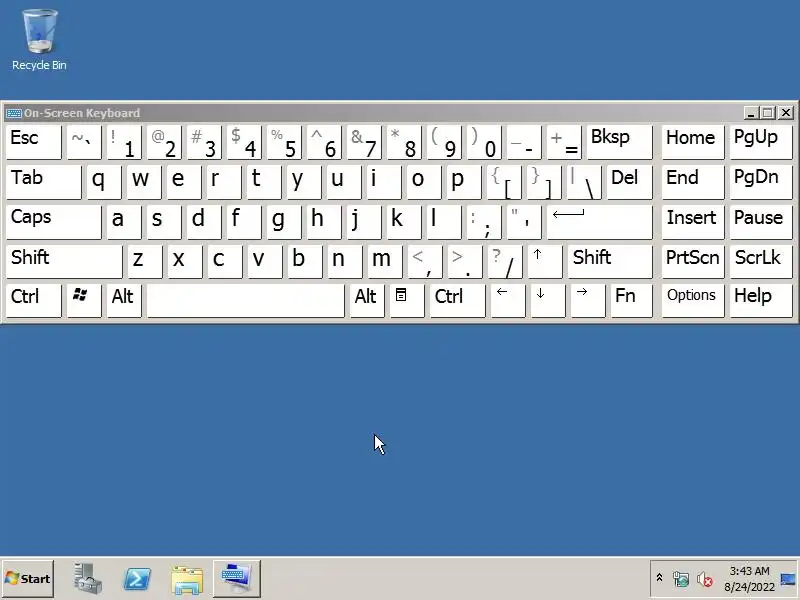
Task: Click the letter p key
Action: coord(464,182)
